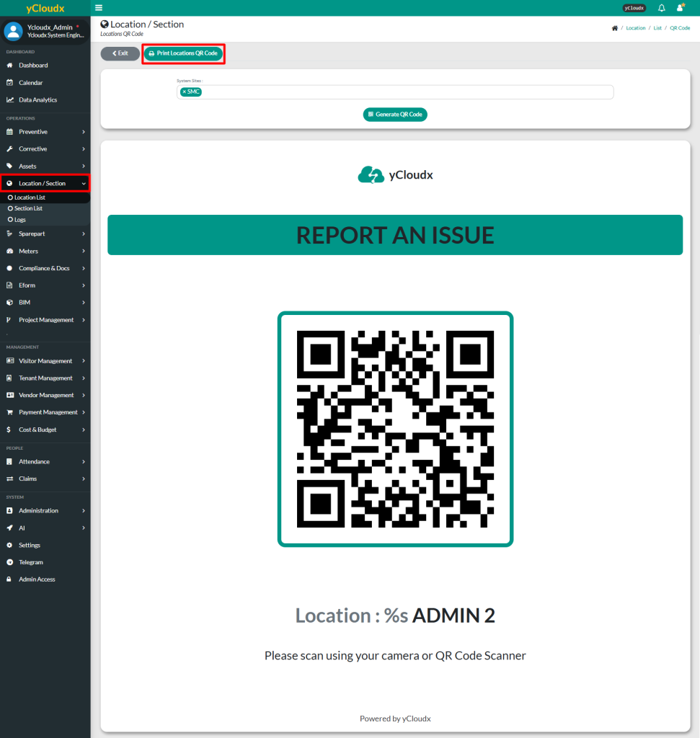Click the AI rocket icon
Screen dimensions: 700x738
coord(9,528)
